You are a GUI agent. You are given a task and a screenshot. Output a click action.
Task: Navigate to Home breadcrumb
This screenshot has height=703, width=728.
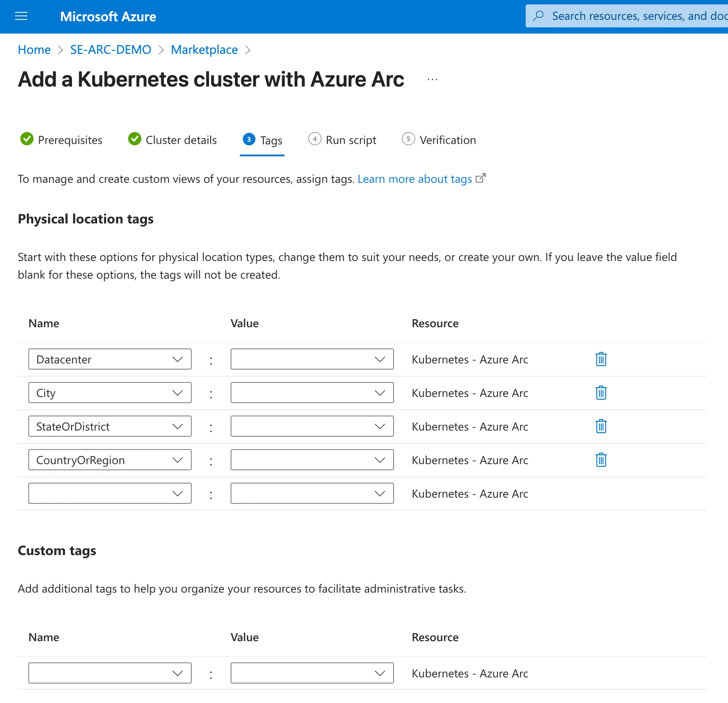tap(34, 50)
